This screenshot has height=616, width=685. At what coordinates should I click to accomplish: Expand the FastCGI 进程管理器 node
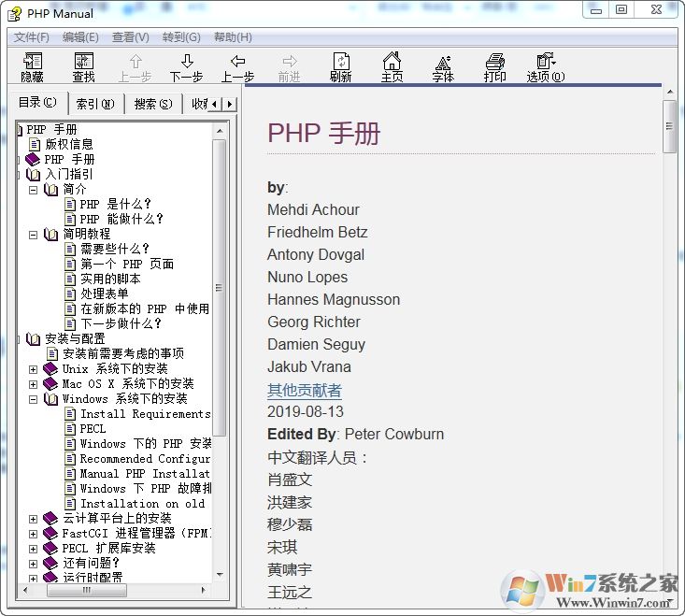(34, 534)
